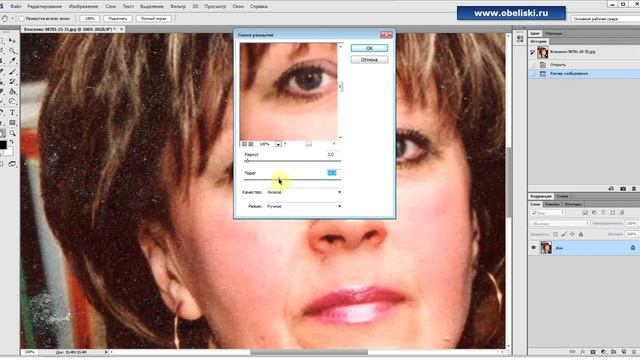Select the Magic Wand tool

coord(12,51)
